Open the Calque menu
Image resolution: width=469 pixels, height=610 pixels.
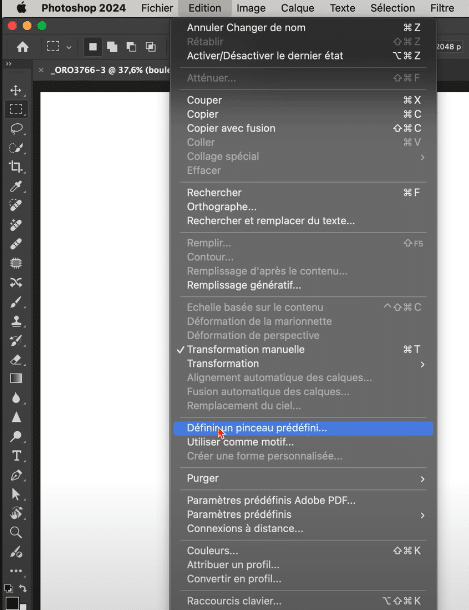298,8
